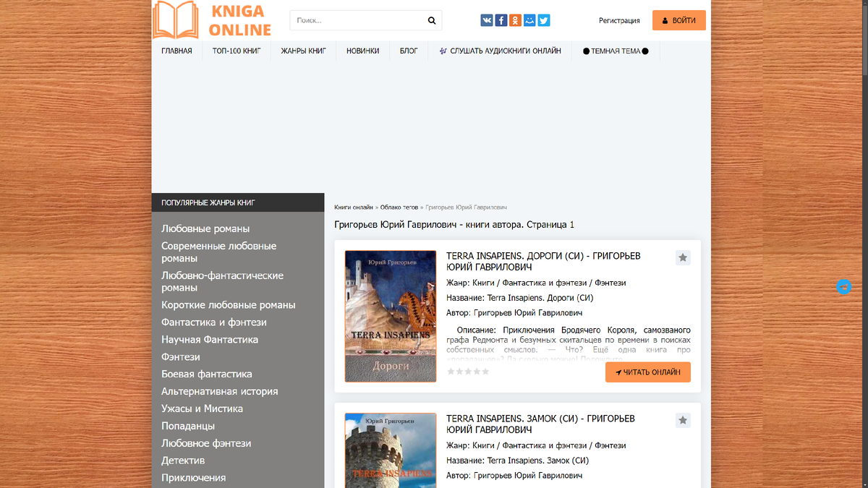Open the БЛОГ menu item

pyautogui.click(x=409, y=51)
